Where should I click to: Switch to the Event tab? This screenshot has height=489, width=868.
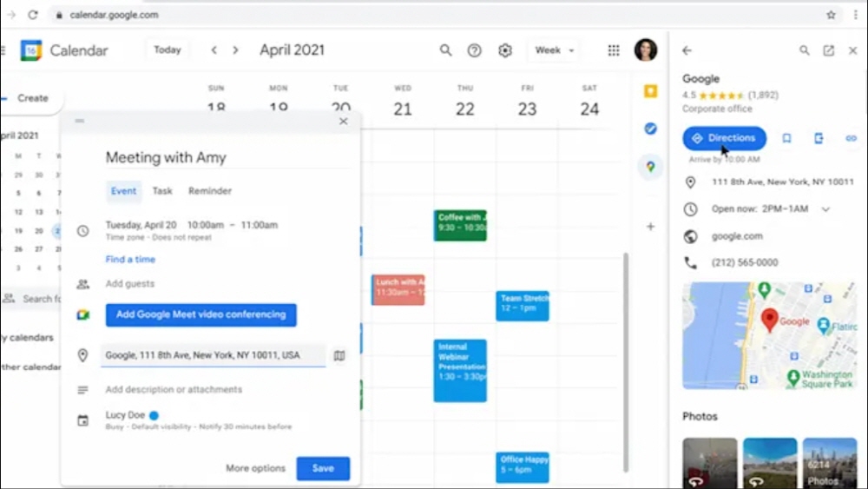(123, 191)
